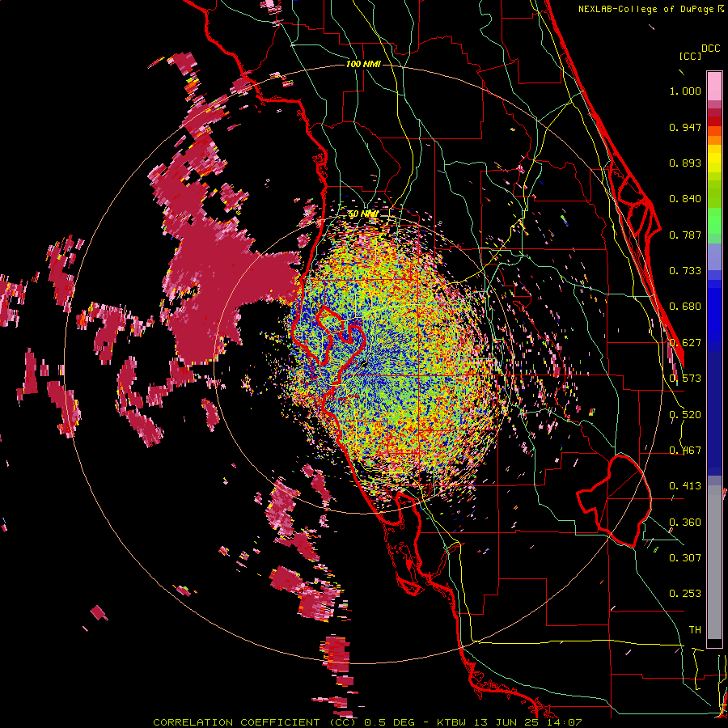Select the 0.840 scale value
Viewport: 728px width, 728px height.
tap(685, 199)
